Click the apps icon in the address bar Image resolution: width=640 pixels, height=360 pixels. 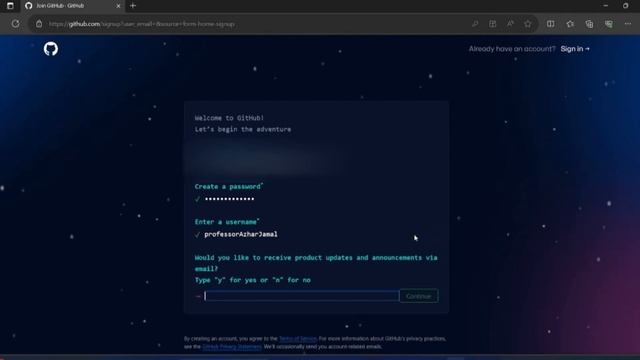[x=493, y=24]
